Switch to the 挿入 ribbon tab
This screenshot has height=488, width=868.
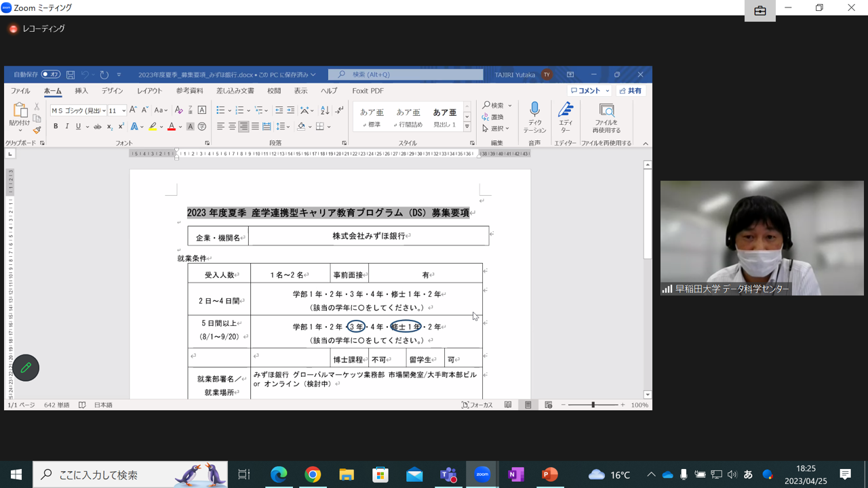click(81, 91)
